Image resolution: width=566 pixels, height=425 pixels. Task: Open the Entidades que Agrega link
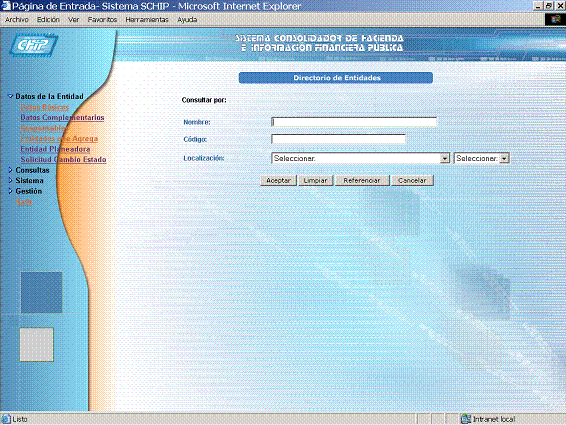coord(59,139)
